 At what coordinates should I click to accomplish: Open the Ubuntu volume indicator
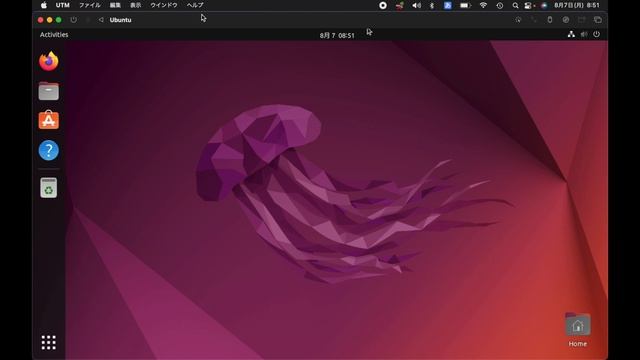pyautogui.click(x=584, y=35)
